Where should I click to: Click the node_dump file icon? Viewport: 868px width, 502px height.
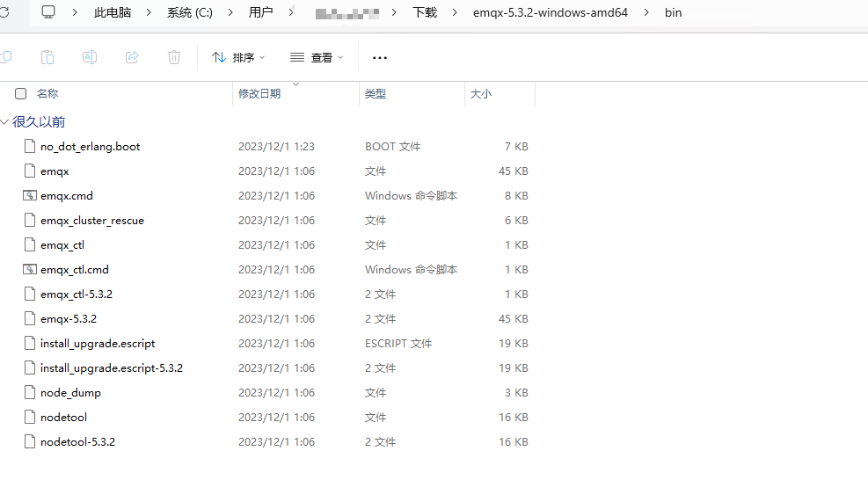(30, 392)
